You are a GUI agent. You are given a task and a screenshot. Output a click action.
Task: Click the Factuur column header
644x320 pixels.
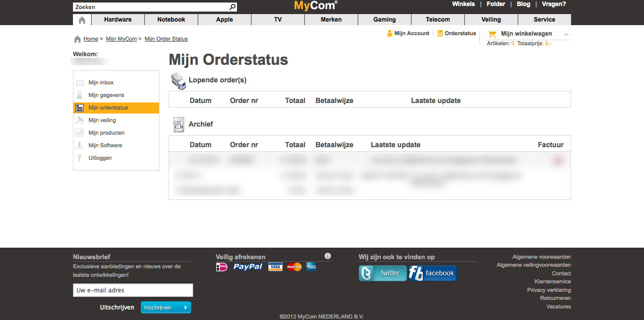550,145
